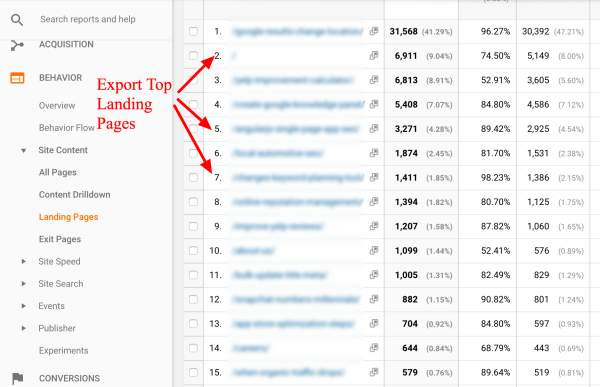
Task: Check the checkbox for row 8
Action: (194, 202)
